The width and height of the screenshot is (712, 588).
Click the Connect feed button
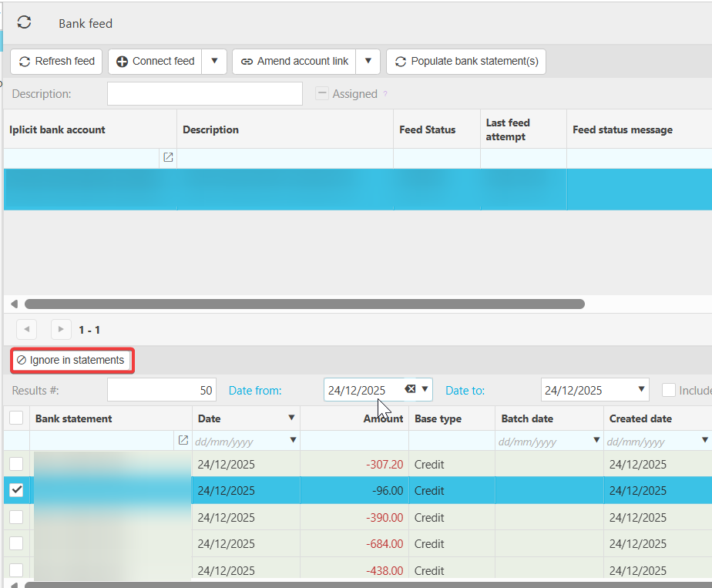(x=155, y=62)
